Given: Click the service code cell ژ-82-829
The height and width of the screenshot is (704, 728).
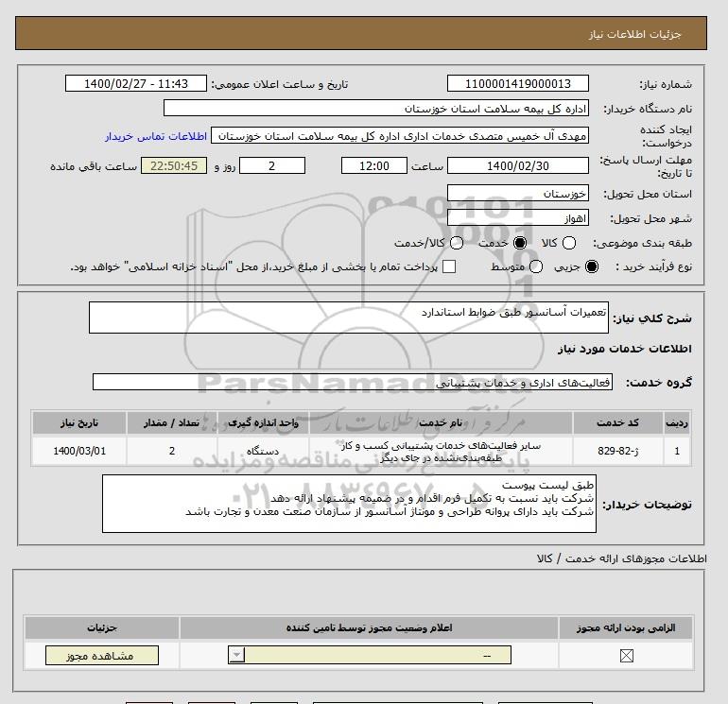Looking at the screenshot, I should [x=617, y=451].
